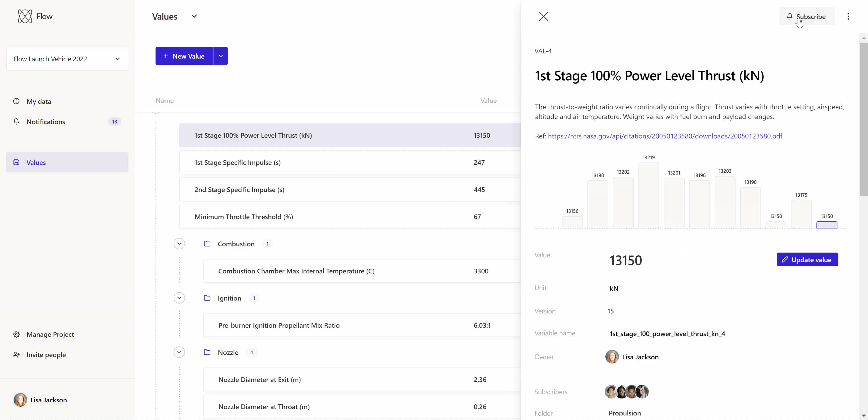Click the New Value button

click(x=184, y=56)
